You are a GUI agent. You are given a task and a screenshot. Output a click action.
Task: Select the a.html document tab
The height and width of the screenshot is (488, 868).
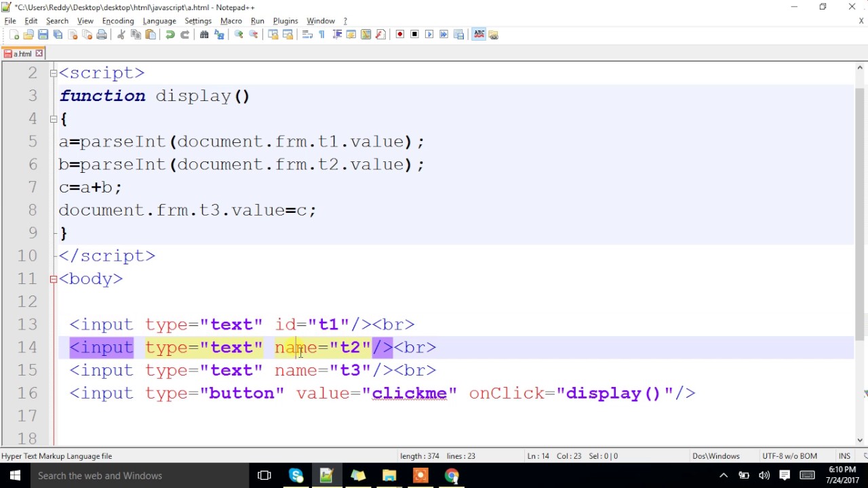click(x=23, y=54)
